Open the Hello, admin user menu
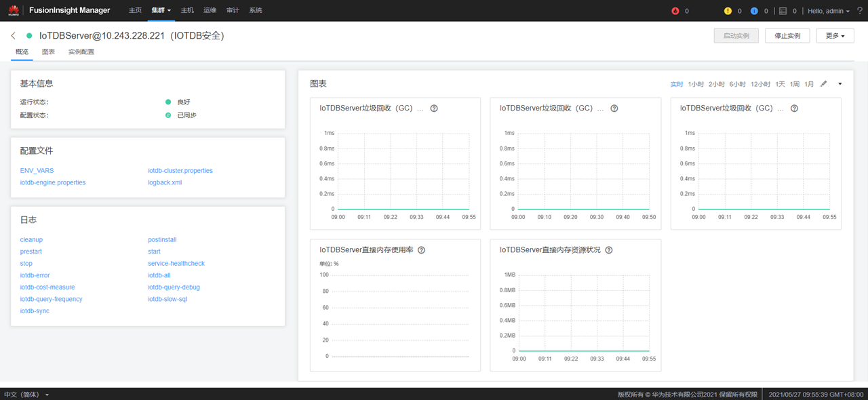This screenshot has height=400, width=868. point(829,11)
